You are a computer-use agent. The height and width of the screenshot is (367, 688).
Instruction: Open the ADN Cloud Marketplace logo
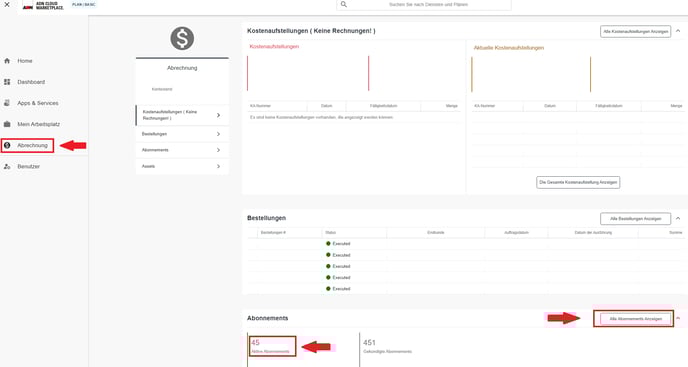tap(43, 5)
